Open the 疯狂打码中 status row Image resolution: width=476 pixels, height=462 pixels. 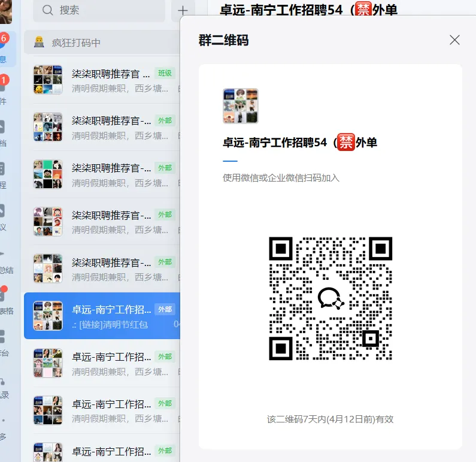(102, 43)
